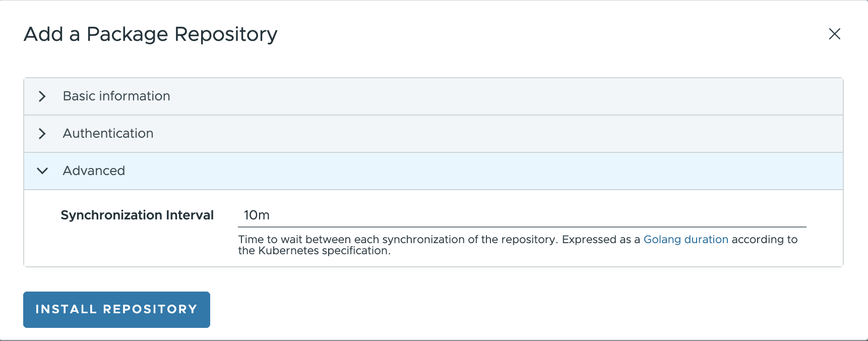The width and height of the screenshot is (868, 341).
Task: Select the expand arrow on the Basic information row
Action: tap(42, 96)
